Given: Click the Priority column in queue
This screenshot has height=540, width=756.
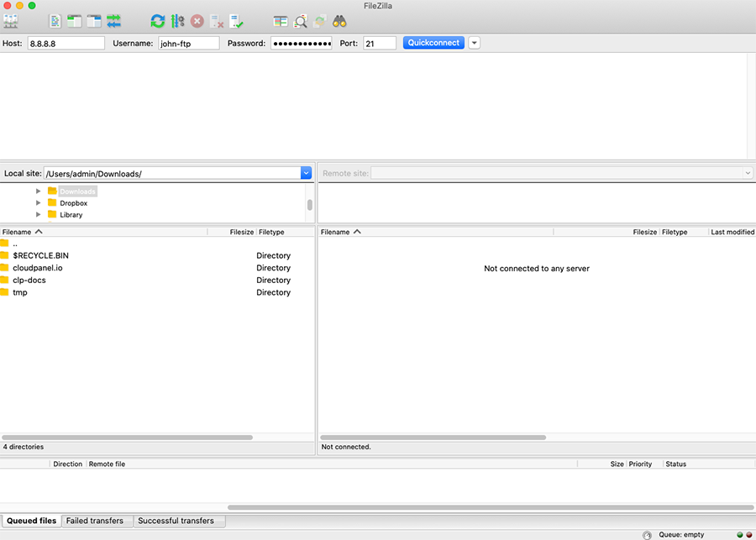Looking at the screenshot, I should click(644, 464).
